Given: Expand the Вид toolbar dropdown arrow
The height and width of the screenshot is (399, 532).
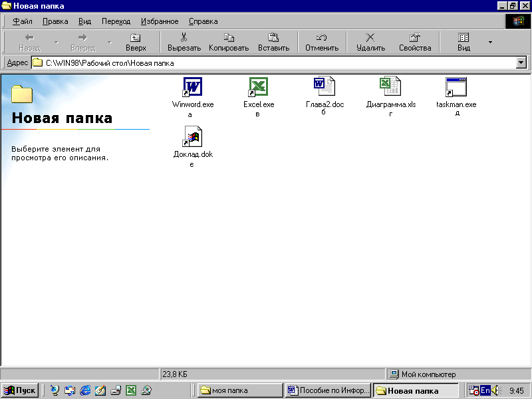Looking at the screenshot, I should [x=490, y=42].
